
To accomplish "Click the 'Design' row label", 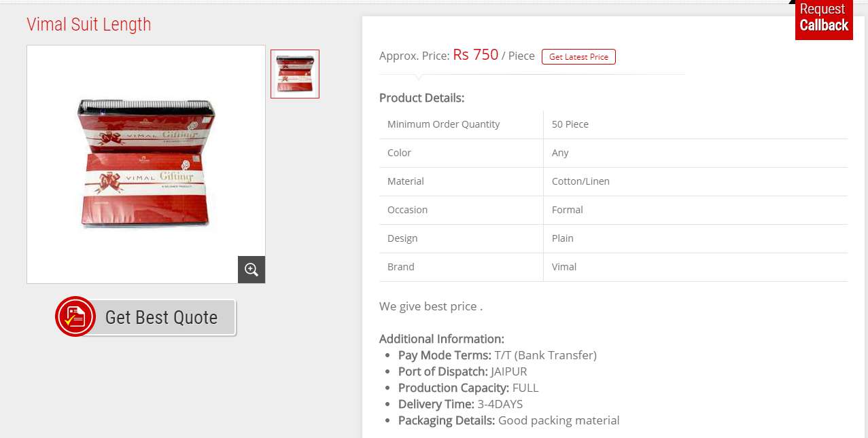I will (402, 238).
